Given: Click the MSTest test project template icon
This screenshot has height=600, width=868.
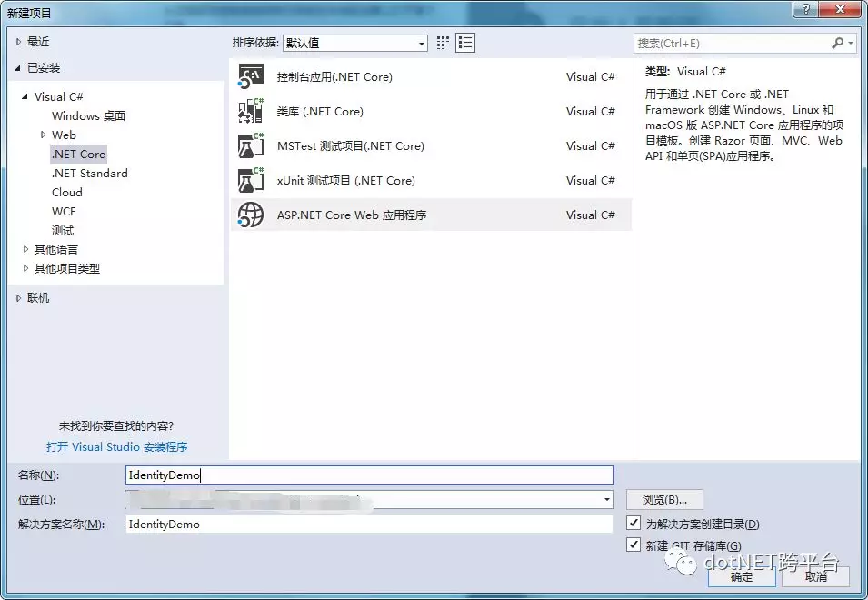Looking at the screenshot, I should tap(250, 146).
